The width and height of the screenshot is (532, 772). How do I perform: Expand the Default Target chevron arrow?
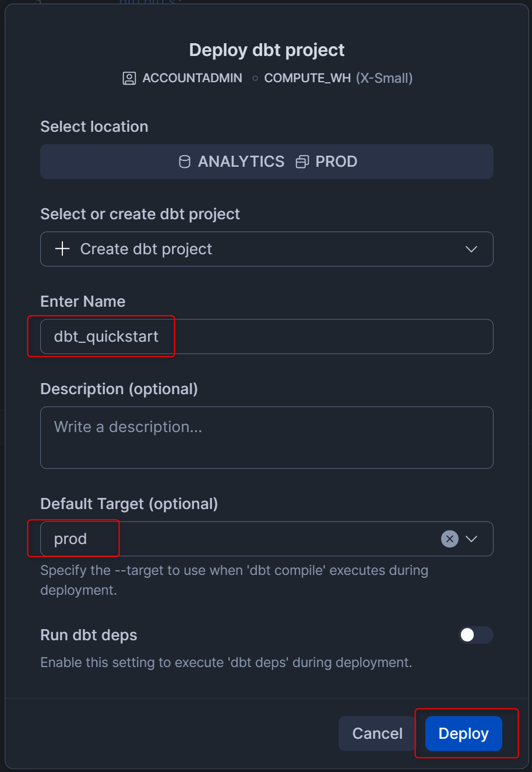point(471,539)
